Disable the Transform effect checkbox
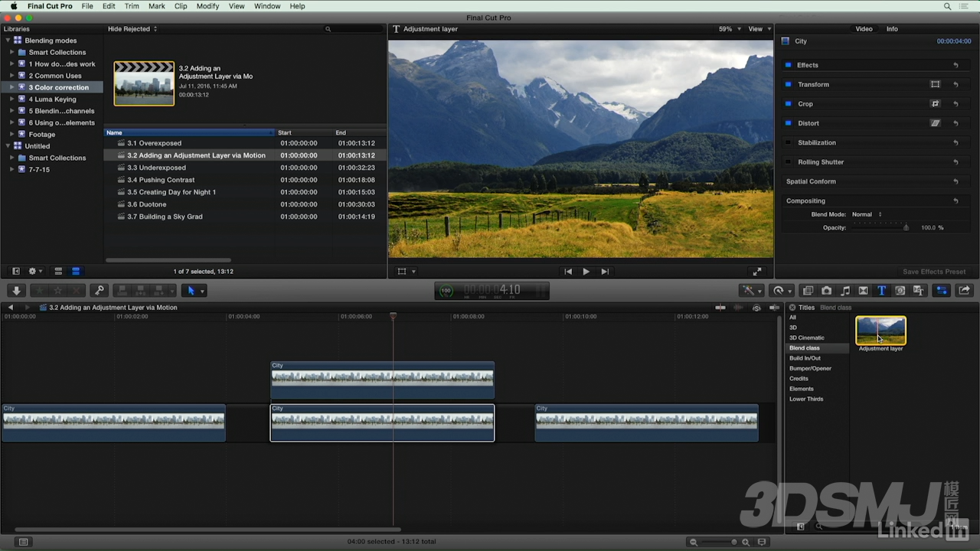 789,84
